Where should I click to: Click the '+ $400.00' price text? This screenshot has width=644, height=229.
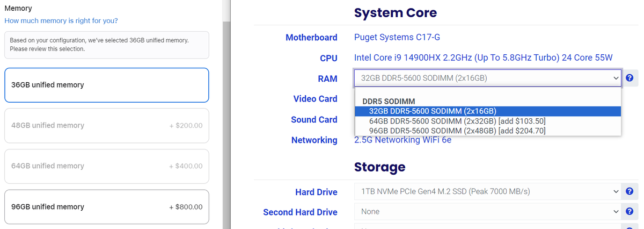click(x=186, y=166)
